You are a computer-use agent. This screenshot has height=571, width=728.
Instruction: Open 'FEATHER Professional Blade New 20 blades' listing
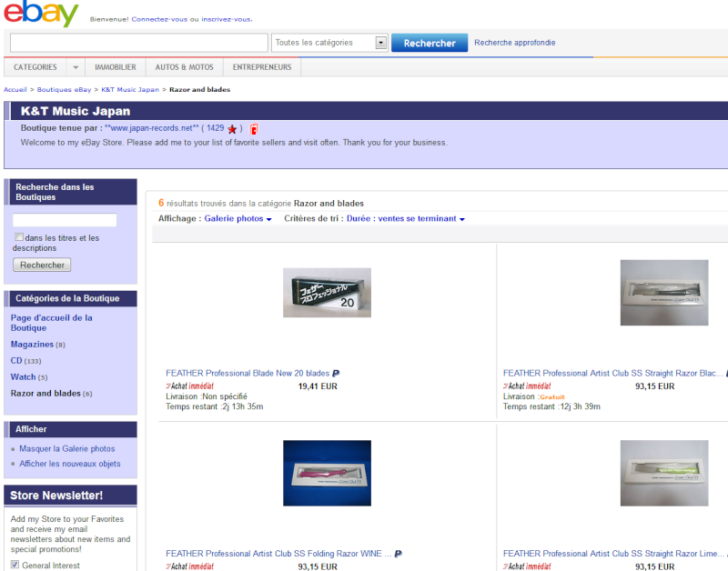248,373
